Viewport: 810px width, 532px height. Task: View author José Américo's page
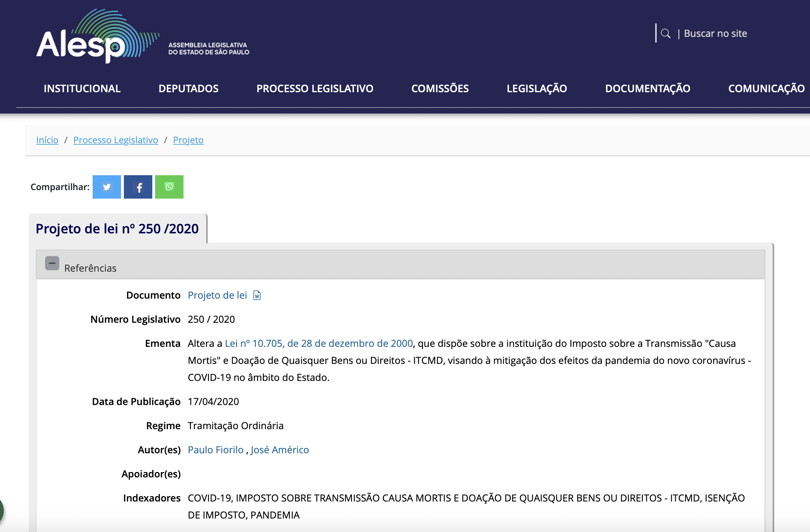coord(280,450)
